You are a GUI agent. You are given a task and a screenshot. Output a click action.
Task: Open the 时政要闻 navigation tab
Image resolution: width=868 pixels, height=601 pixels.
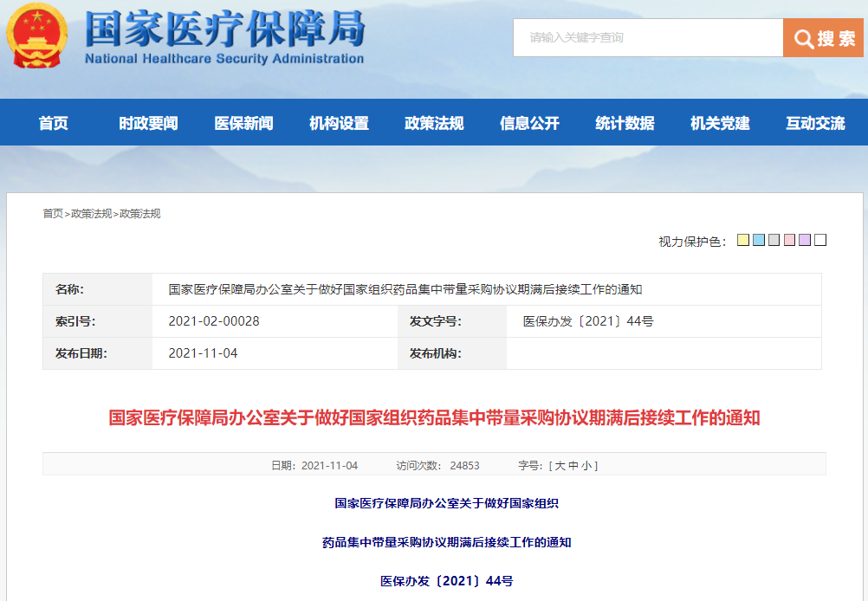pos(148,123)
